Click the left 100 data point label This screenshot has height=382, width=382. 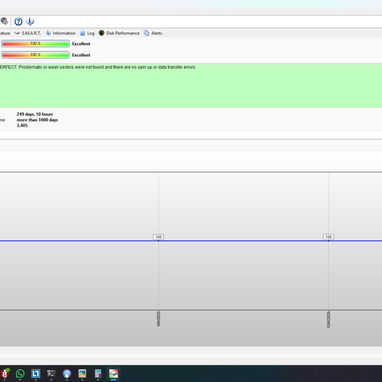(x=158, y=237)
